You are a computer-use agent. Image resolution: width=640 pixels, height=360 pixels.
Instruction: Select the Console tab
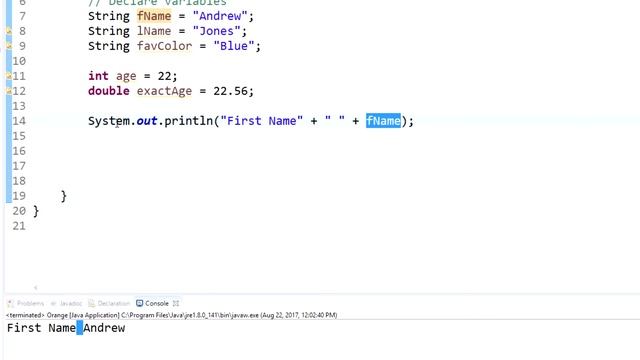153,303
